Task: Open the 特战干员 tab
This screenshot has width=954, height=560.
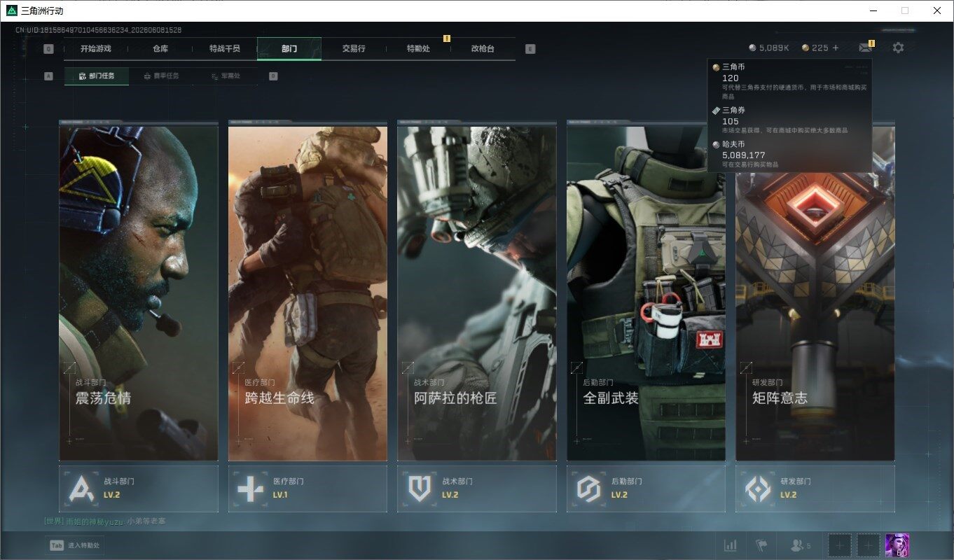Action: (225, 48)
